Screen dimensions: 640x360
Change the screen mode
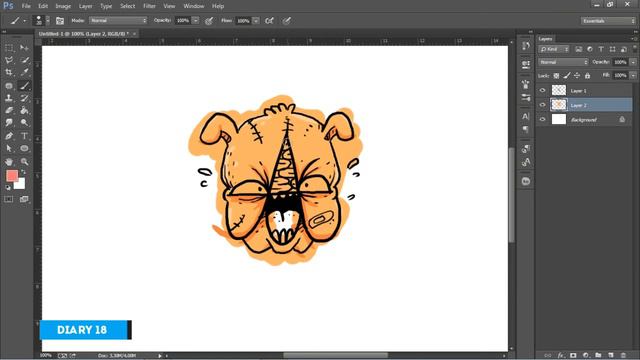[x=24, y=199]
